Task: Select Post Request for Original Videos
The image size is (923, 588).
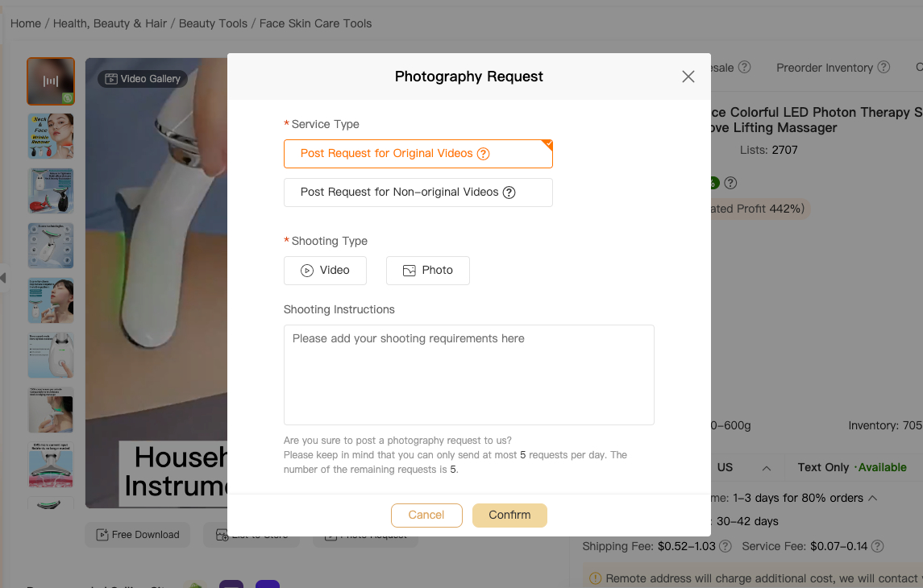Action: 386,154
